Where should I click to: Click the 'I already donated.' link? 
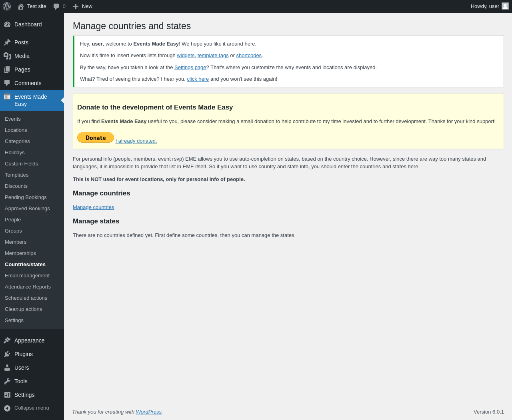point(136,141)
